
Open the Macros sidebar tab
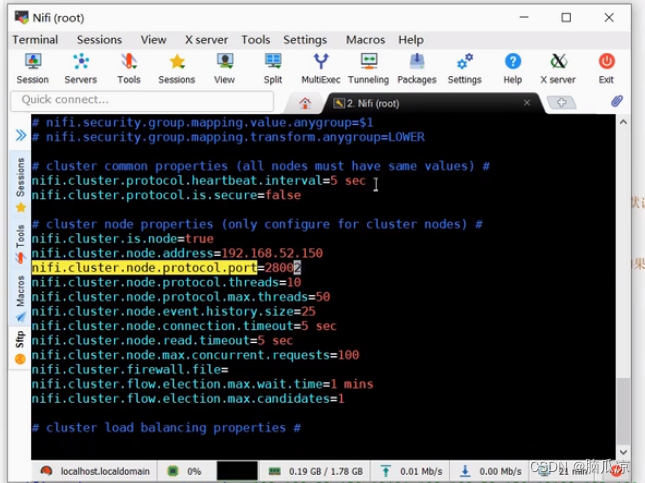21,299
